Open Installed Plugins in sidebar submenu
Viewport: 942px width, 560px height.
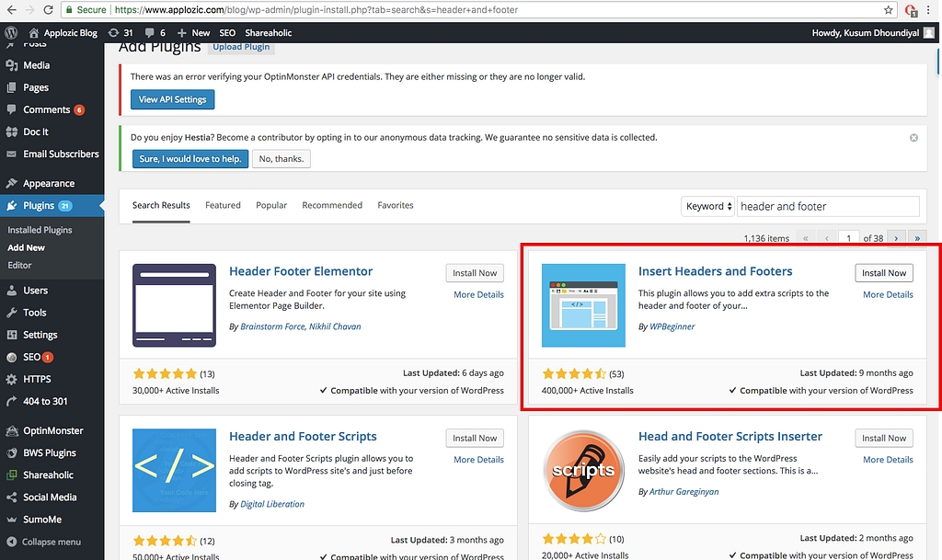tap(40, 230)
